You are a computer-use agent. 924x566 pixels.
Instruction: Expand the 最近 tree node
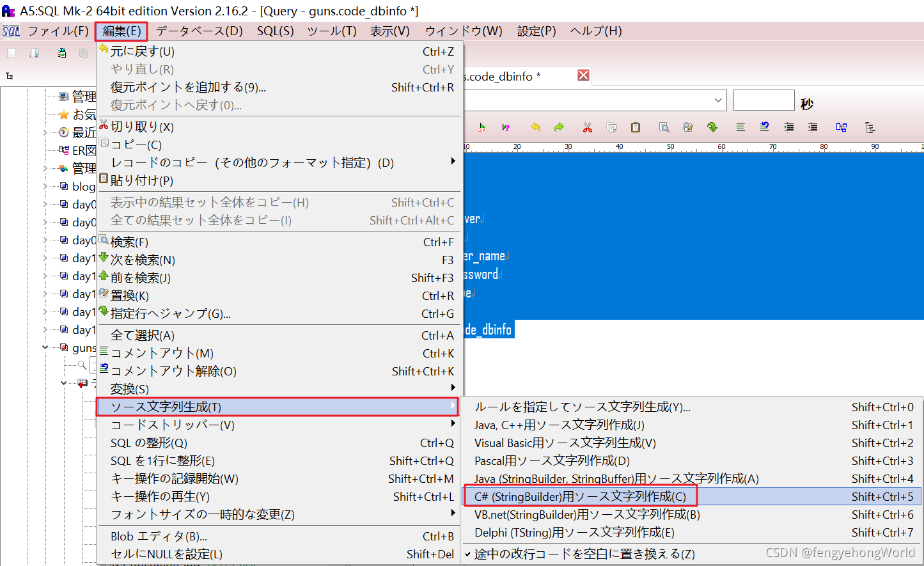pyautogui.click(x=45, y=132)
